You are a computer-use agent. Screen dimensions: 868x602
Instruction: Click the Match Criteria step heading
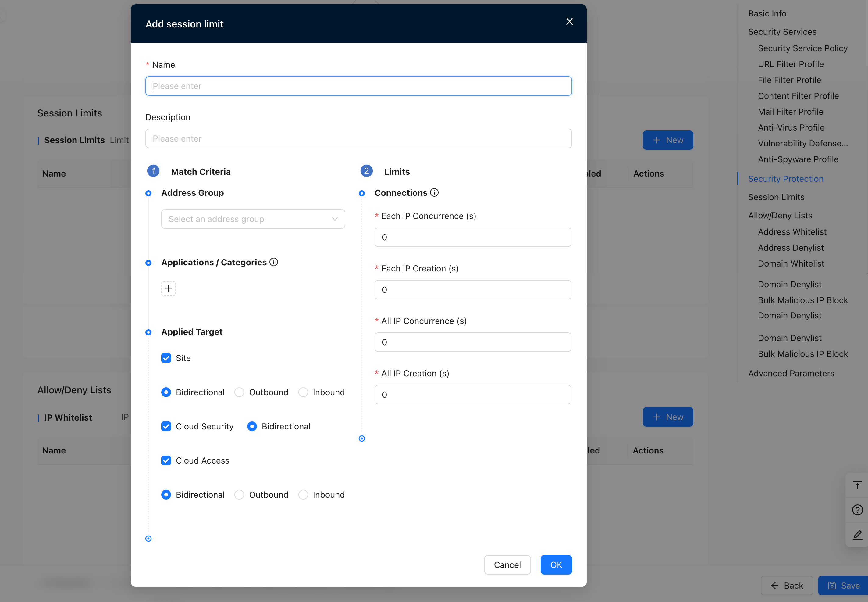[x=201, y=172]
